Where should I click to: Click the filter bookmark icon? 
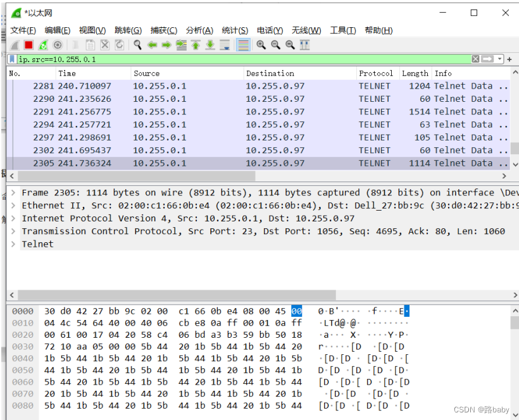tap(12, 59)
